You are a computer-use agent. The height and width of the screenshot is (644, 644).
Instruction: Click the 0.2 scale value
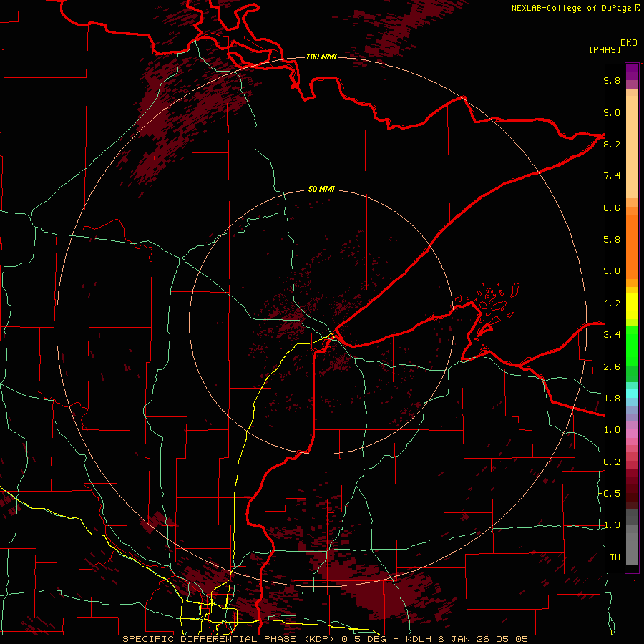tap(612, 462)
